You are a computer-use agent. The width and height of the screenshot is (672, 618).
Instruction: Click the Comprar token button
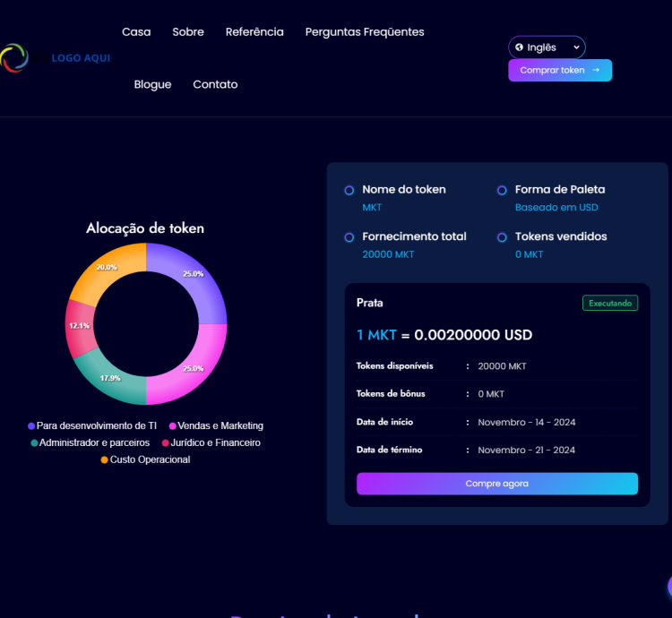[x=559, y=70]
